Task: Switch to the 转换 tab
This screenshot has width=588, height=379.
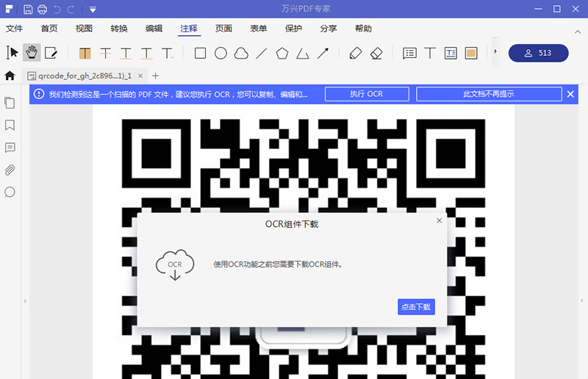Action: [x=119, y=29]
